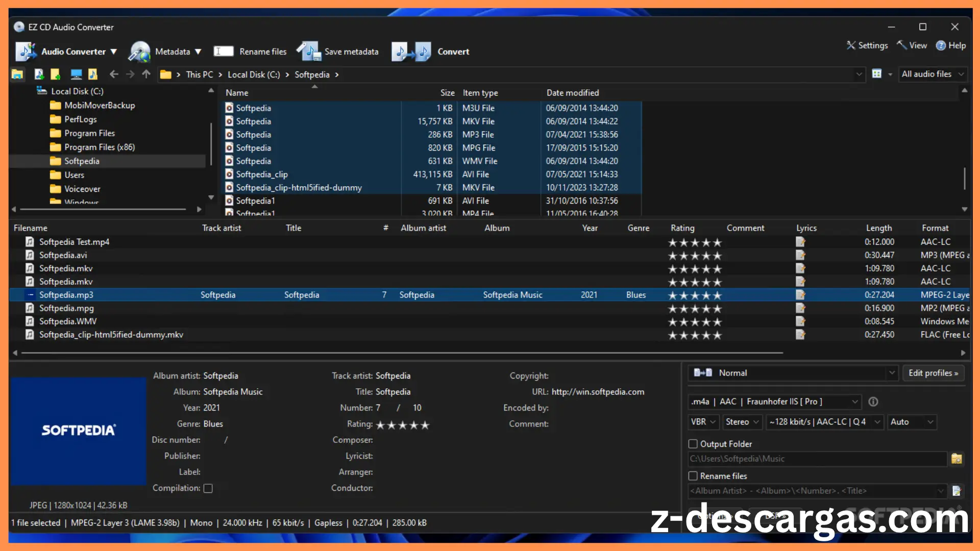The width and height of the screenshot is (980, 551).
Task: Click the file icon of Softpedia.avi track
Action: click(30, 255)
